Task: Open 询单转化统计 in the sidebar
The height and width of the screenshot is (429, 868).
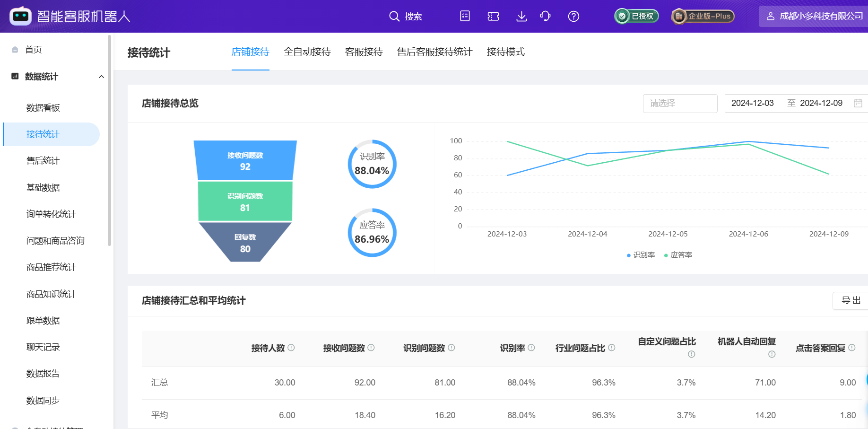Action: [x=51, y=214]
